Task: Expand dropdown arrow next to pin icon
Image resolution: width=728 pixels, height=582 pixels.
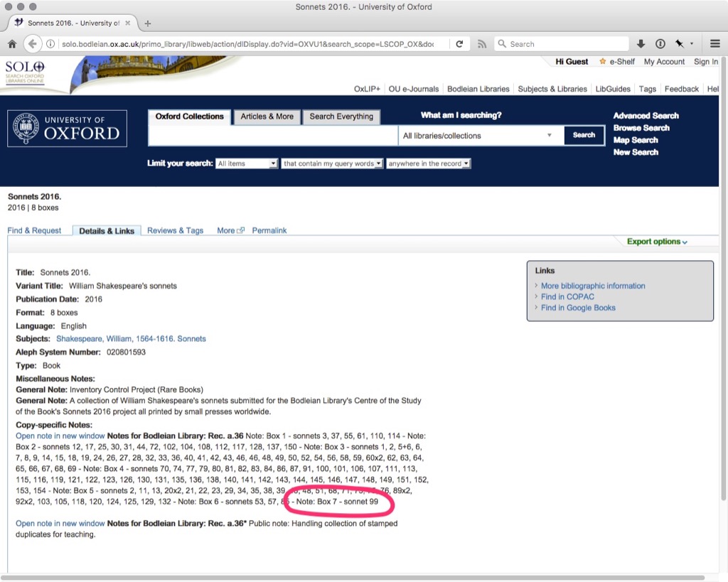Action: pyautogui.click(x=692, y=43)
